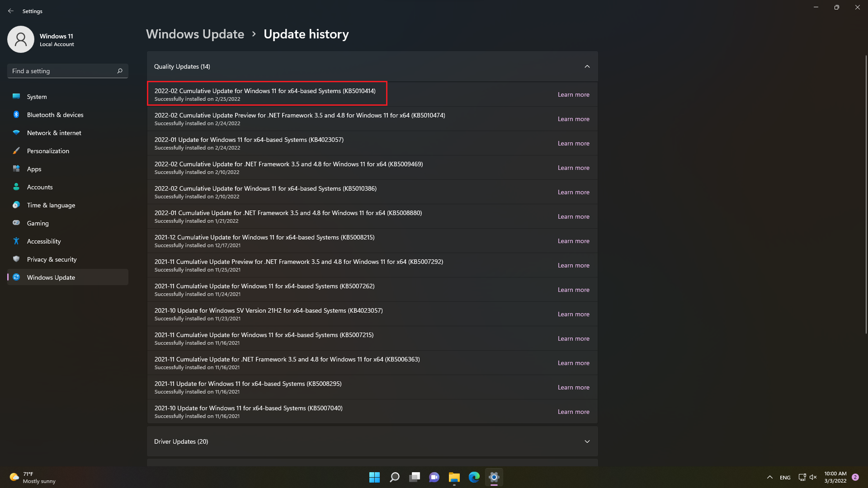Click the Gaming controller icon

[16, 223]
